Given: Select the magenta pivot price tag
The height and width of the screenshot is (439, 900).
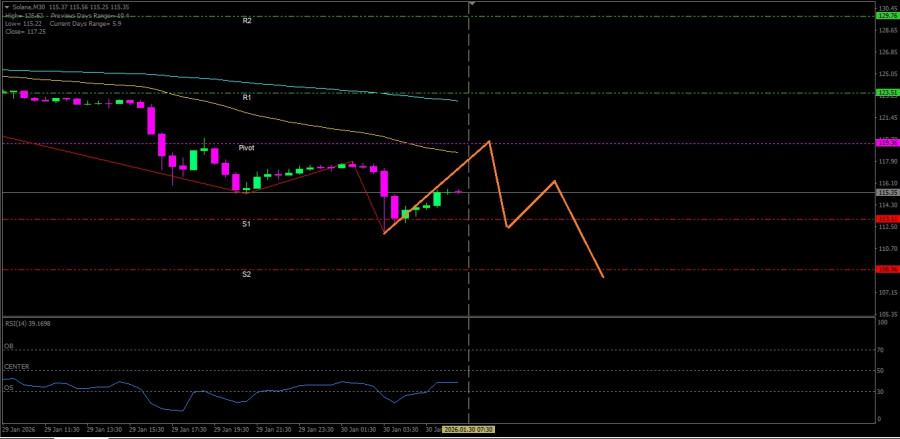Looking at the screenshot, I should pyautogui.click(x=886, y=143).
